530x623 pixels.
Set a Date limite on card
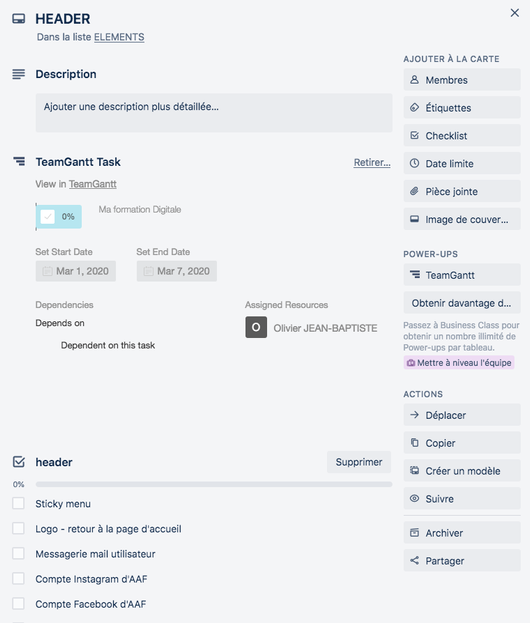(462, 163)
